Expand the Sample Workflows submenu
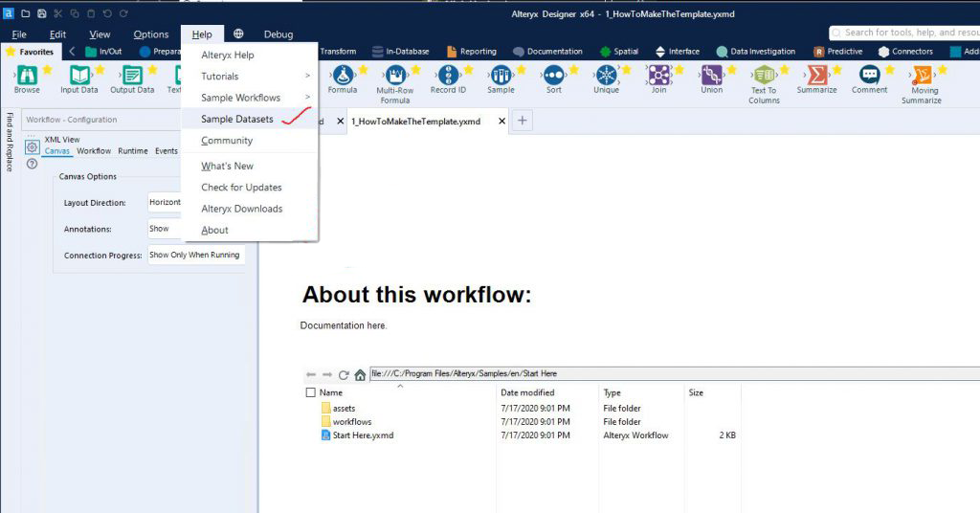The width and height of the screenshot is (980, 513). click(250, 98)
